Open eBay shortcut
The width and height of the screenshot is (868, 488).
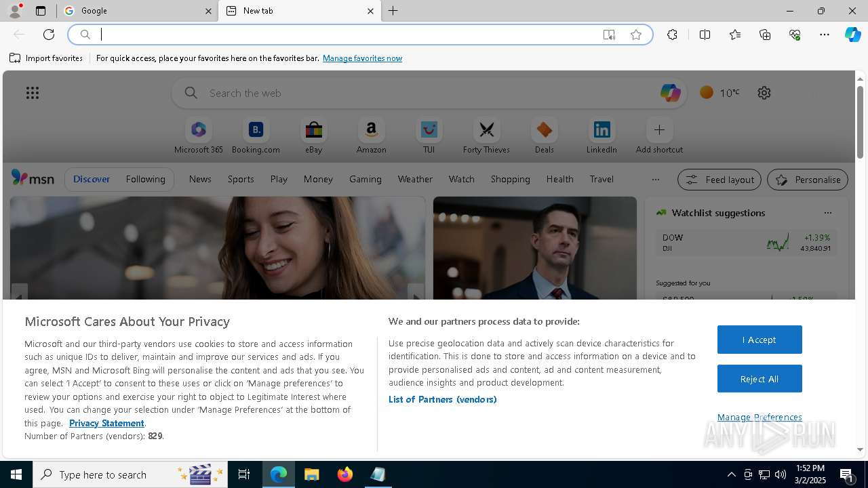click(313, 136)
